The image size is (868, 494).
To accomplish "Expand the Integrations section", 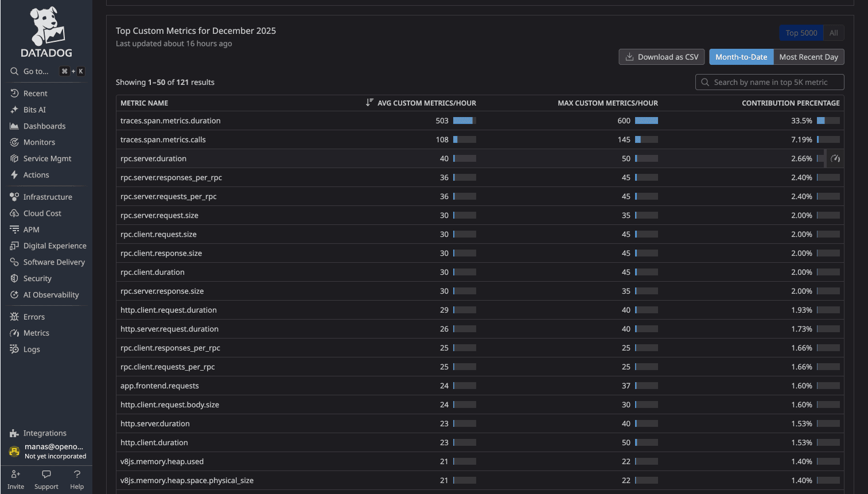I will coord(45,433).
